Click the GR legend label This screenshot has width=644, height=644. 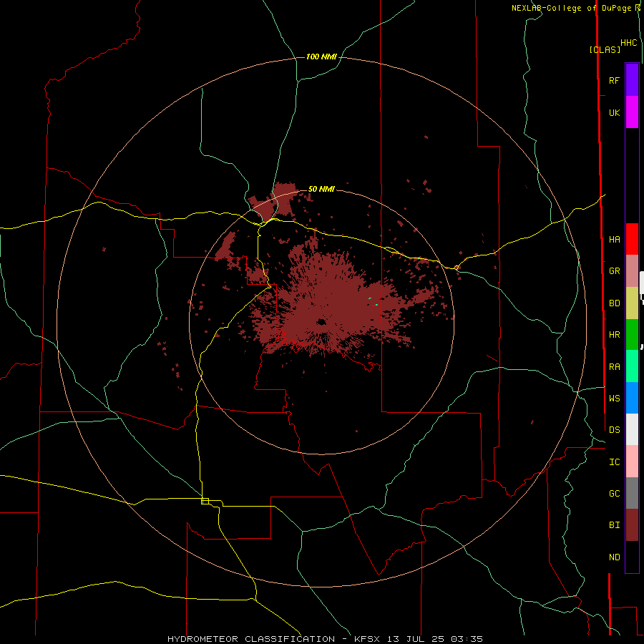(614, 271)
